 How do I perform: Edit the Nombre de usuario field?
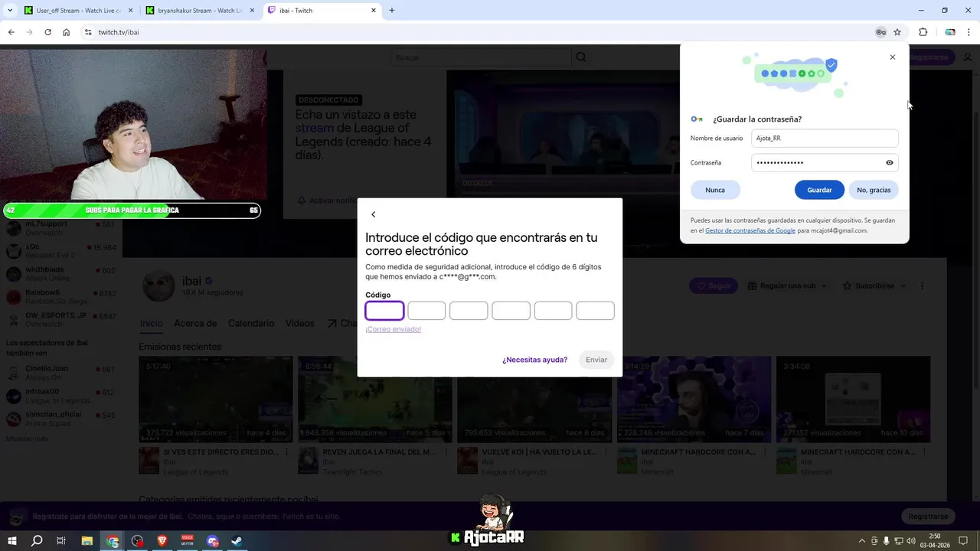pos(825,139)
